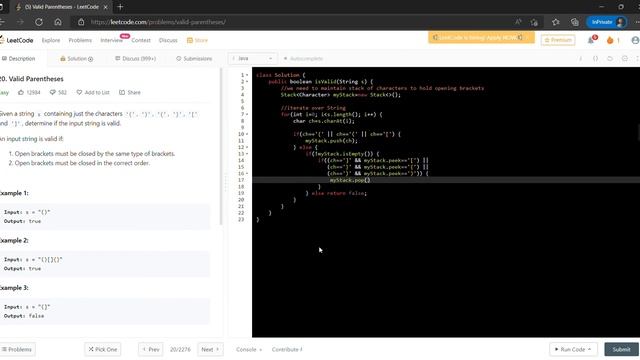
Task: Click the Valid Parentheses problem title
Action: point(32,79)
